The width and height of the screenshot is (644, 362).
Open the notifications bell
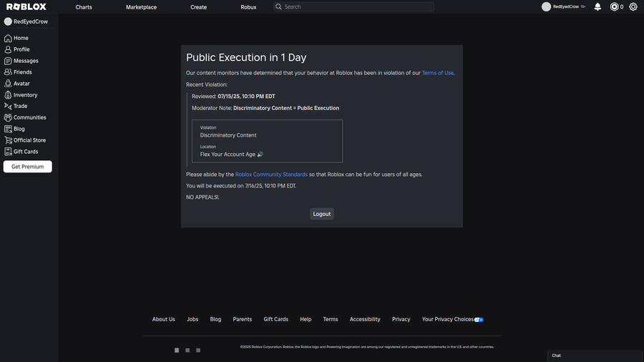pyautogui.click(x=597, y=6)
